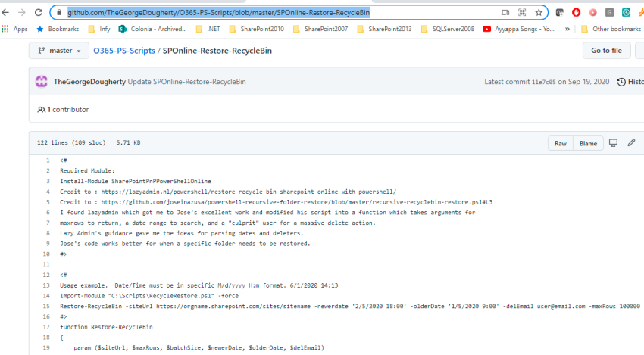Click the lazyadmin.nl credit URL text
Image resolution: width=644 pixels, height=355 pixels.
pos(249,192)
